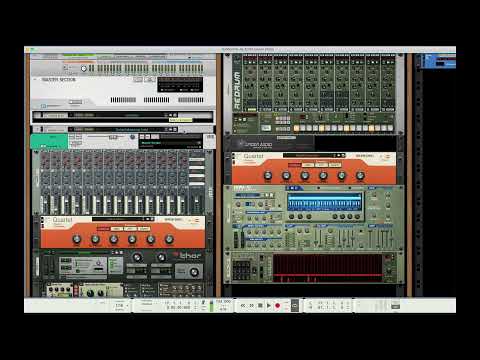Click the first knob on the right-rack Quartet
The height and width of the screenshot is (360, 480).
(268, 175)
